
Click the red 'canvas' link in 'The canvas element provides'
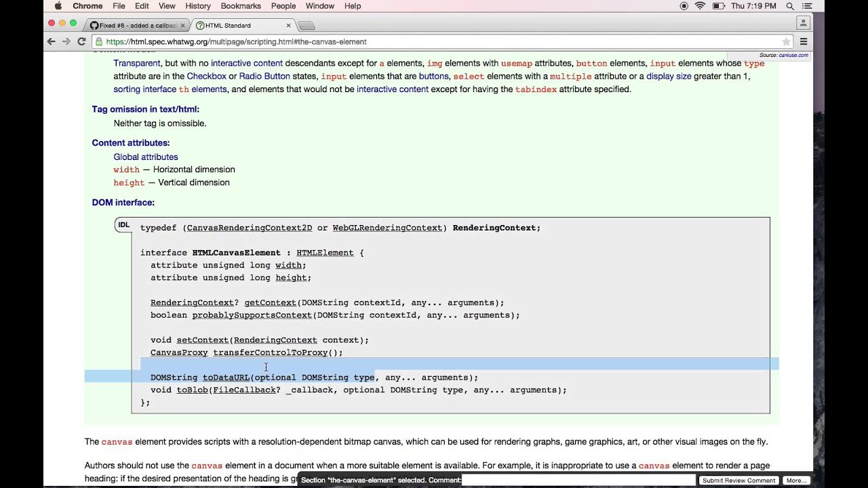coord(117,442)
